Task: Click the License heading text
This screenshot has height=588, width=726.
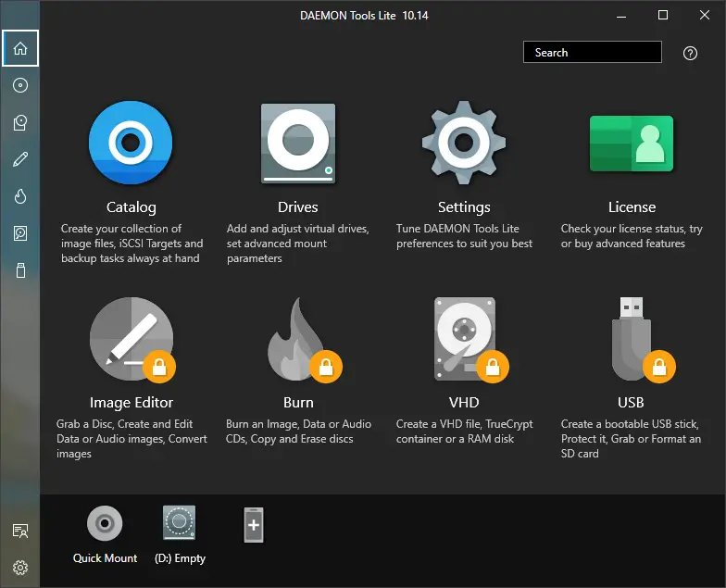Action: pos(632,207)
